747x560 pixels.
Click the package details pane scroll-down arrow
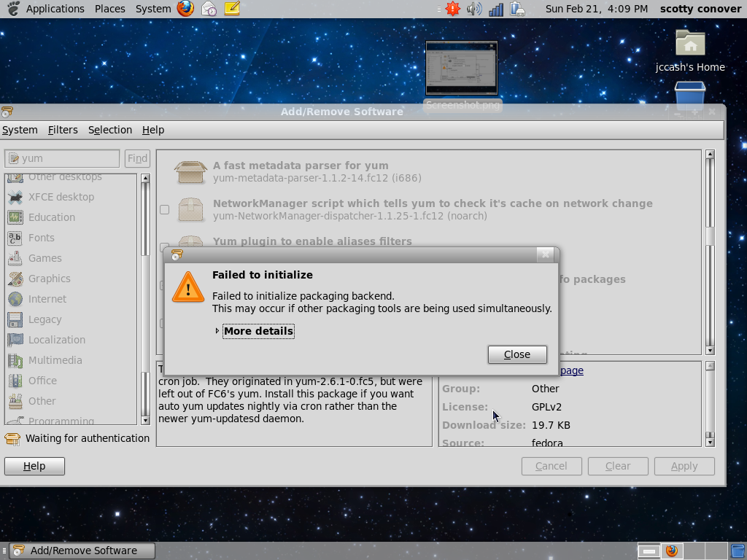click(710, 443)
